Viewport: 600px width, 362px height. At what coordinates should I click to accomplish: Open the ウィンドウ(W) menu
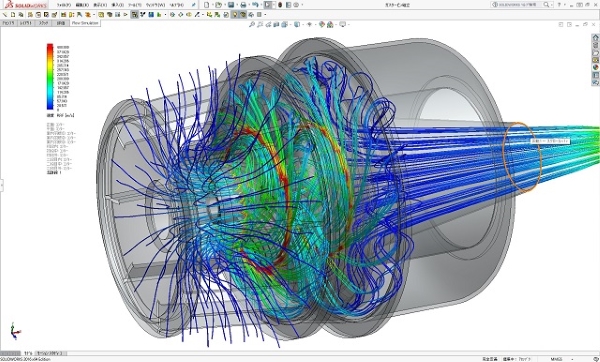coord(156,5)
